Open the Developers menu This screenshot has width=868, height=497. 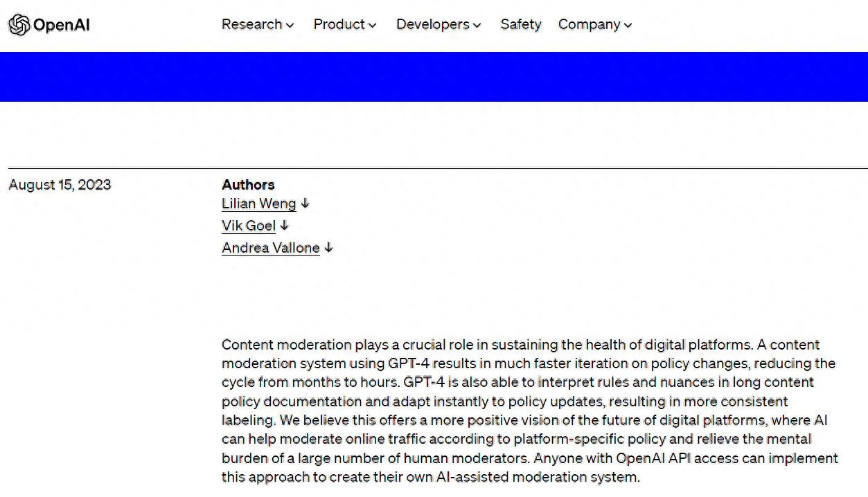(432, 24)
